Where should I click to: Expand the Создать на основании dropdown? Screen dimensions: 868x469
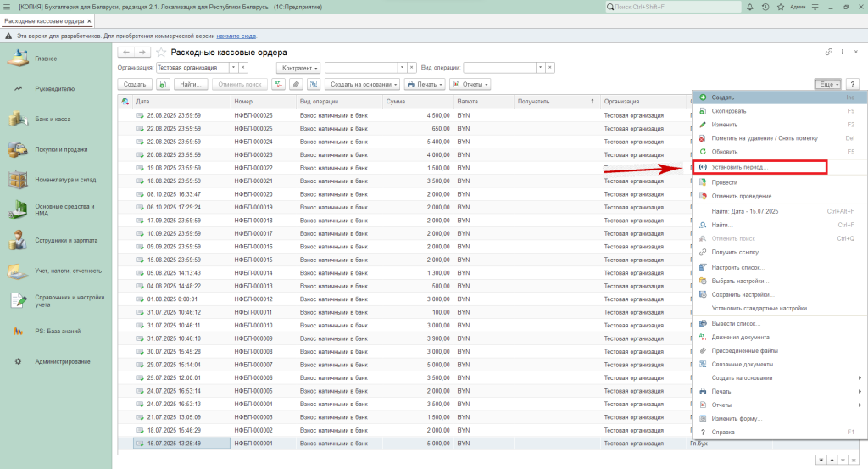362,84
